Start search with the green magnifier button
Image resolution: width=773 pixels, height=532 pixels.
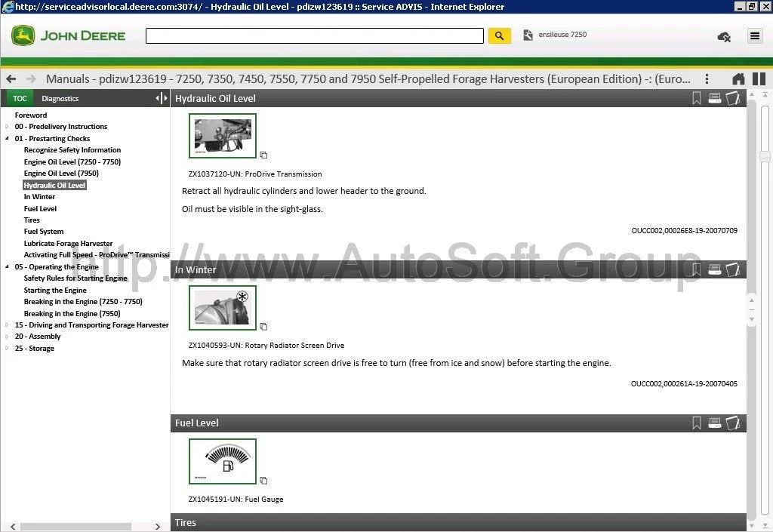[498, 35]
